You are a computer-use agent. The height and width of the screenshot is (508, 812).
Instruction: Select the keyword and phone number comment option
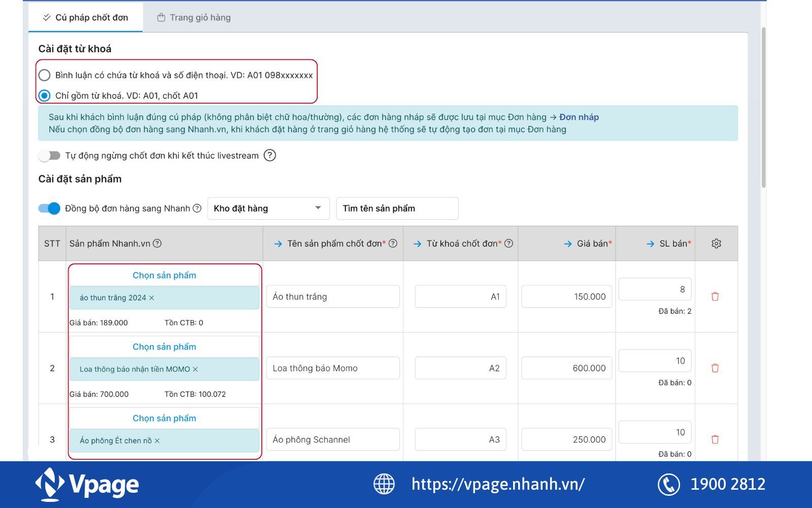click(x=45, y=75)
